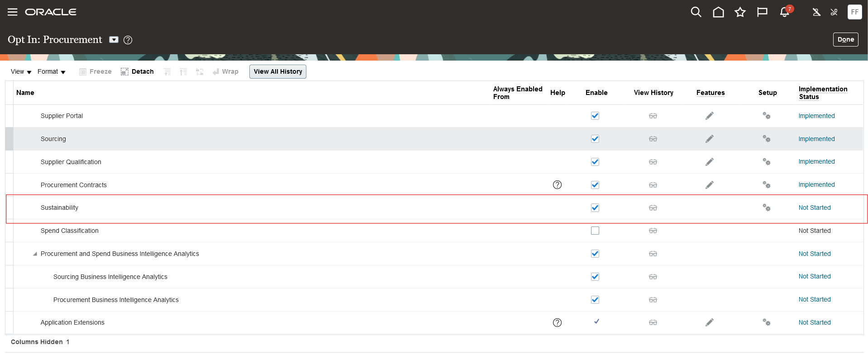Click the help icon beside Opt In title
The image size is (868, 354).
click(128, 40)
